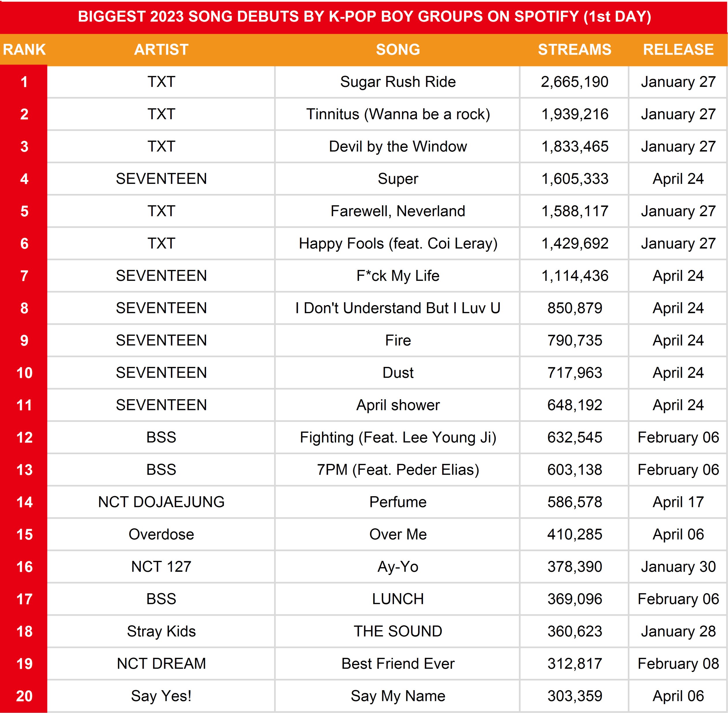Select BSS artist cell in rank 17 row
728x713 pixels.
click(161, 599)
